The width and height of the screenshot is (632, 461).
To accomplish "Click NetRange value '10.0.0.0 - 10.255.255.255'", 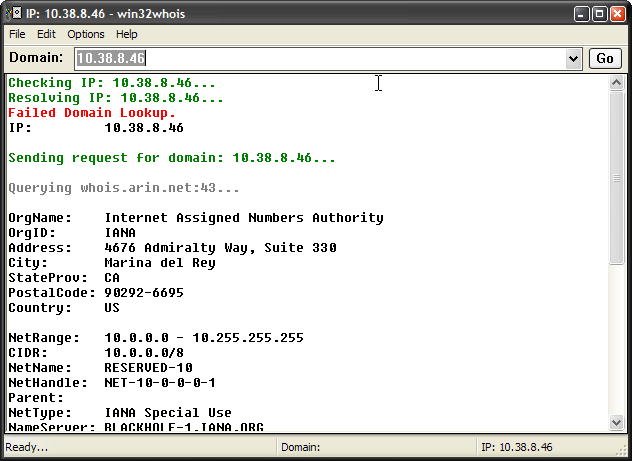I will click(204, 338).
